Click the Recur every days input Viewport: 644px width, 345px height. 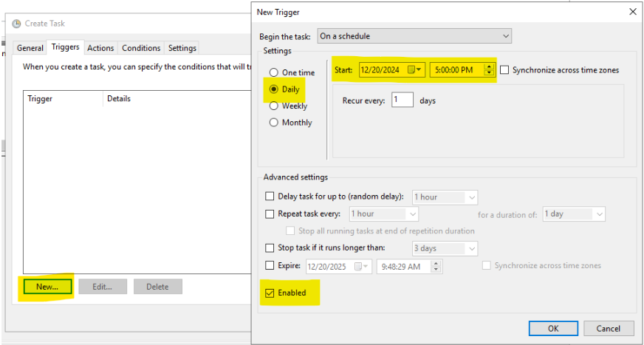pos(402,100)
